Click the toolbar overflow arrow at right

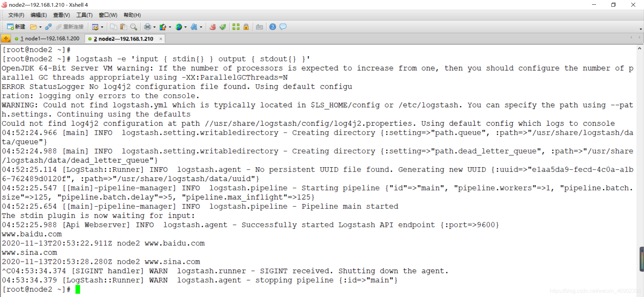tap(641, 29)
